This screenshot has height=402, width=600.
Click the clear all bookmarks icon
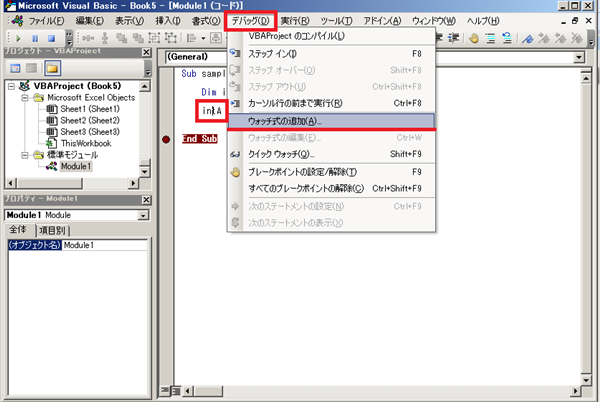577,38
